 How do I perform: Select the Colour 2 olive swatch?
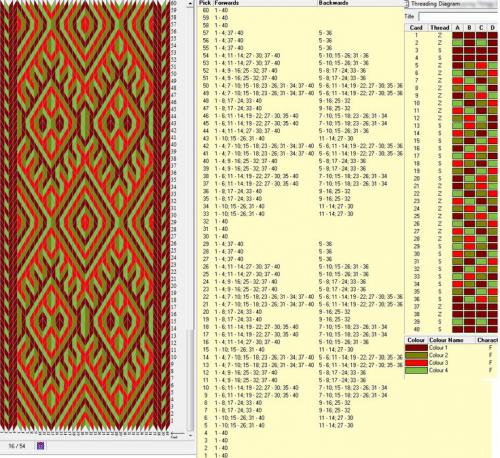pyautogui.click(x=416, y=355)
